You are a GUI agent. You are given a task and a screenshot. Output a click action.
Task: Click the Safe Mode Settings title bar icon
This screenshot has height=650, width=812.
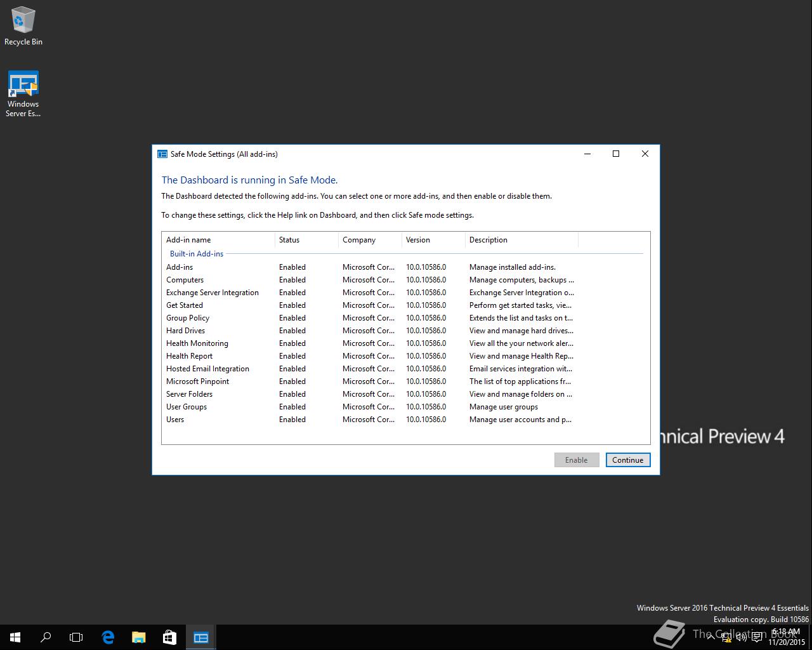click(162, 154)
